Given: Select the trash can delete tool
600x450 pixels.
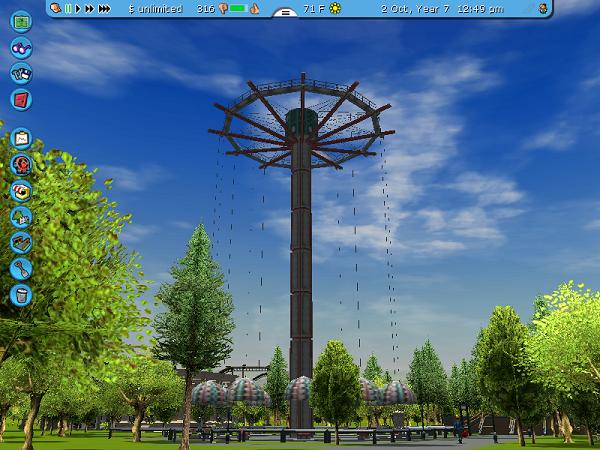Looking at the screenshot, I should coord(21,294).
